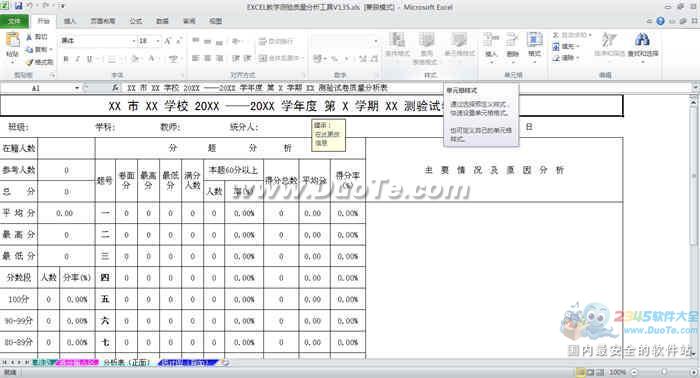
Task: Toggle Bold formatting
Action: click(66, 58)
